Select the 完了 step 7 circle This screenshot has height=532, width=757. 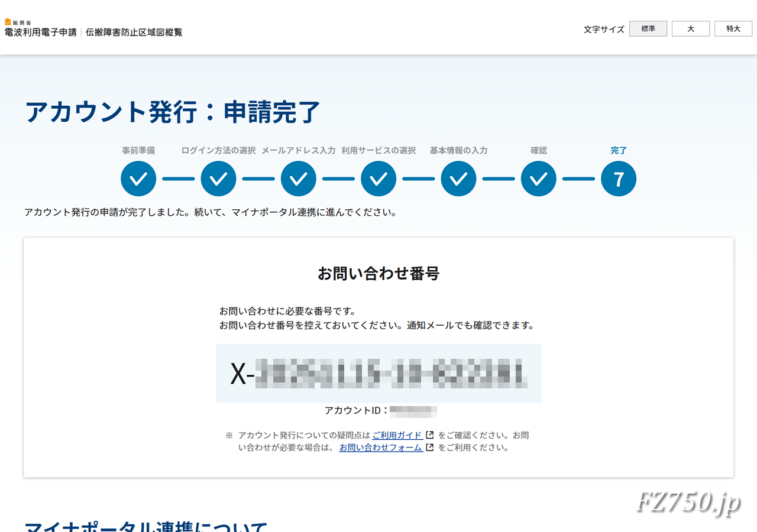tap(619, 179)
